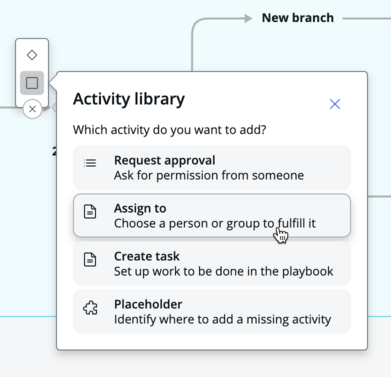
Task: Click 'Set up work to be done' description
Action: pos(224,271)
